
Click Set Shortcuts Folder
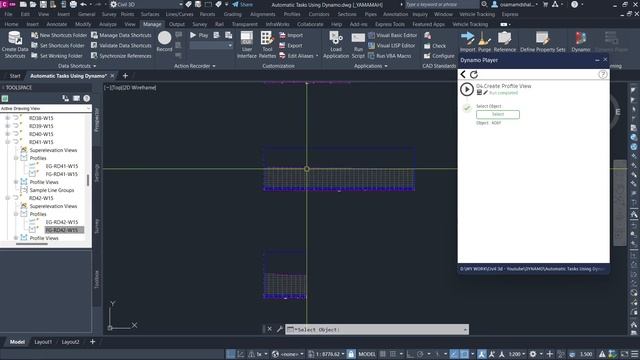click(58, 45)
